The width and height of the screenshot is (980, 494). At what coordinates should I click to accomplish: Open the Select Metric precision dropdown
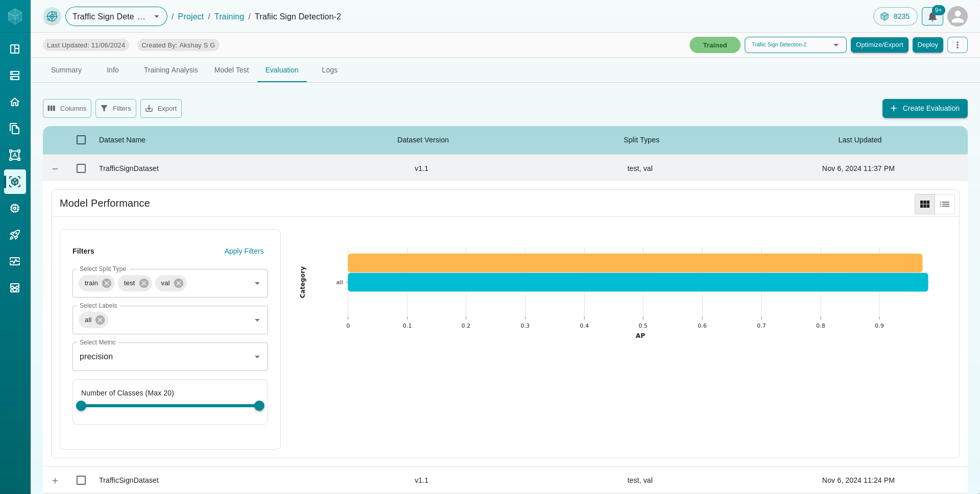170,357
